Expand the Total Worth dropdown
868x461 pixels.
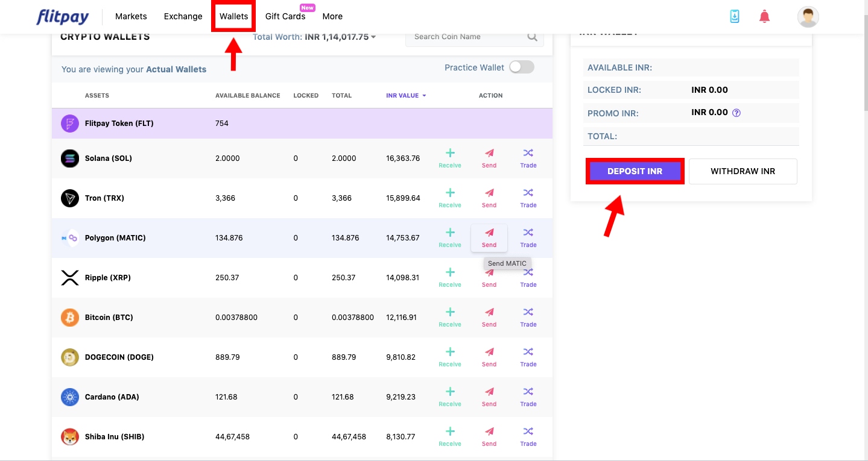pyautogui.click(x=373, y=37)
